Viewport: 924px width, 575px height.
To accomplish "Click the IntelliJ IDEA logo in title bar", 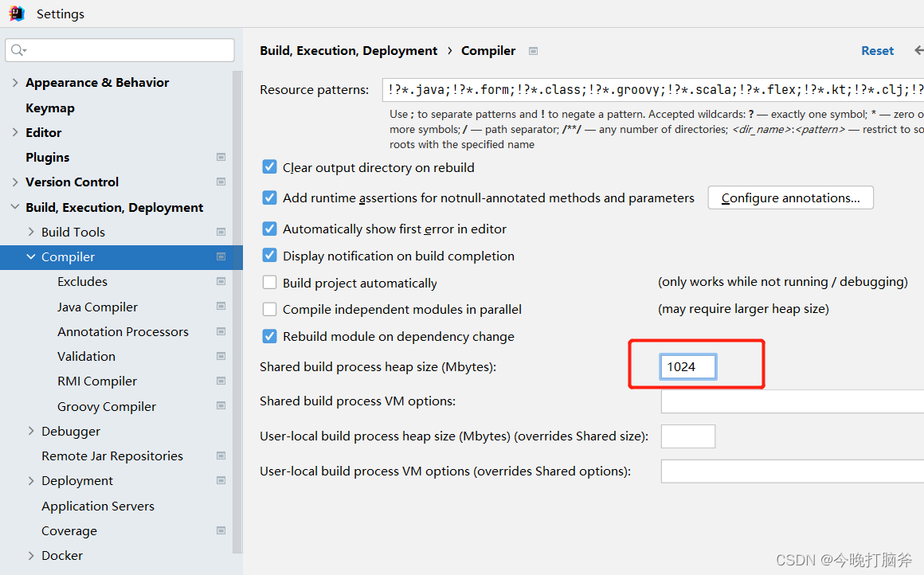I will point(17,13).
